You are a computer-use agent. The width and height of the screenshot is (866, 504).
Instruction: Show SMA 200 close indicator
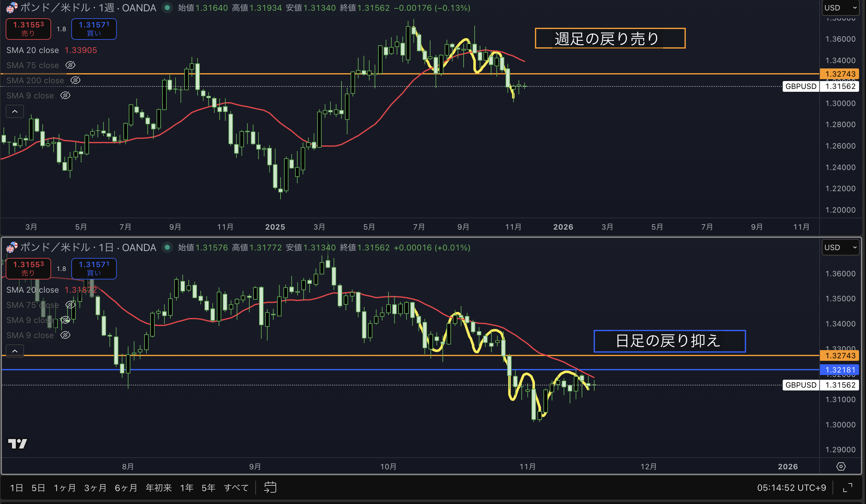coord(75,80)
